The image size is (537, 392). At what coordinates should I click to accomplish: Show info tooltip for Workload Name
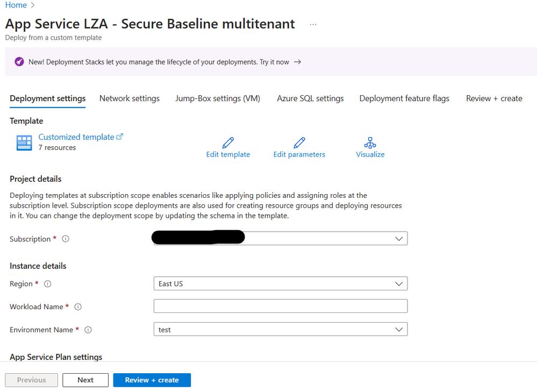click(x=78, y=307)
